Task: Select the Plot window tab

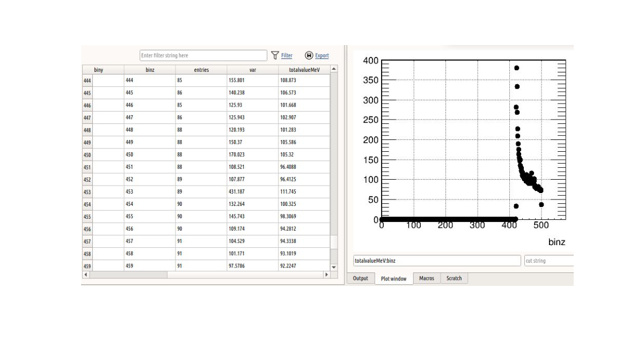Action: pos(393,279)
